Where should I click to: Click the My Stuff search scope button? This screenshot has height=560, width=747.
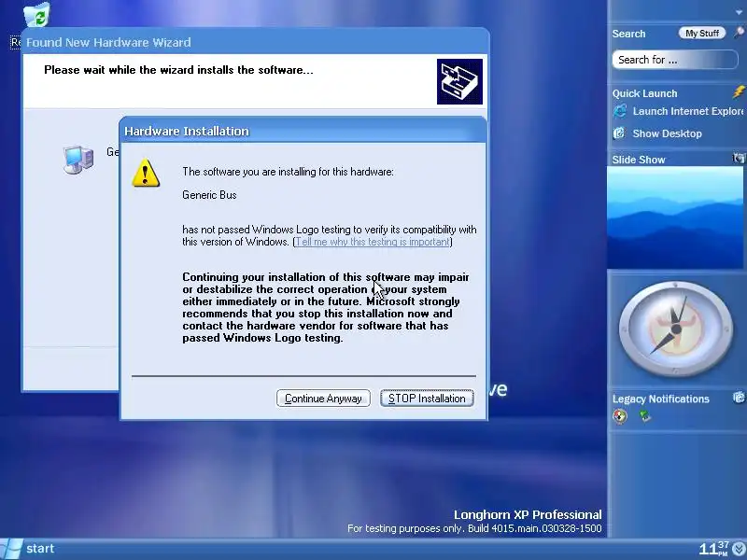point(702,33)
